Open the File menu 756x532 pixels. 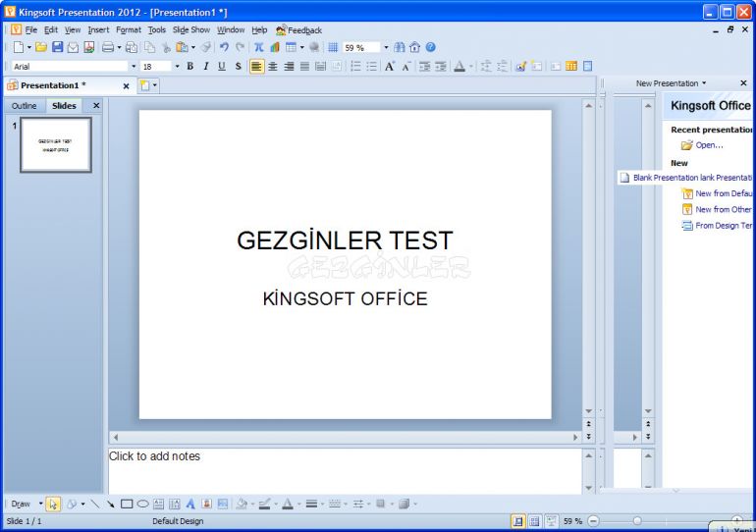pyautogui.click(x=31, y=29)
